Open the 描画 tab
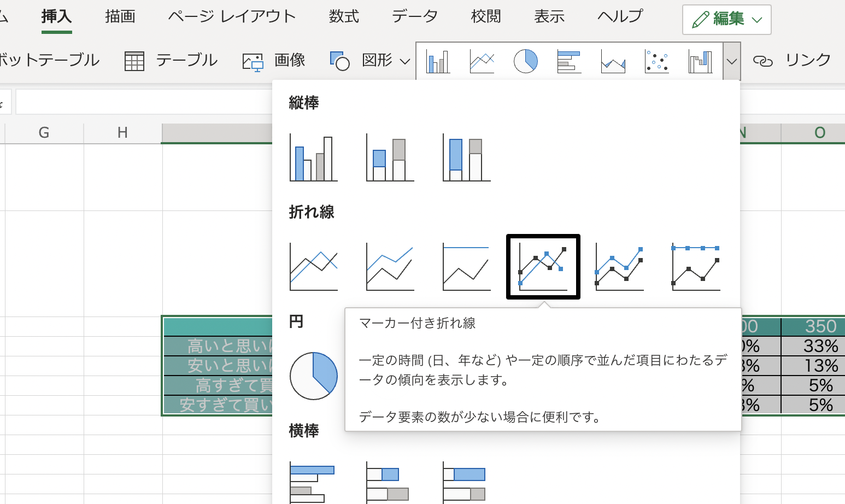Screen dimensions: 845x504 [120, 16]
